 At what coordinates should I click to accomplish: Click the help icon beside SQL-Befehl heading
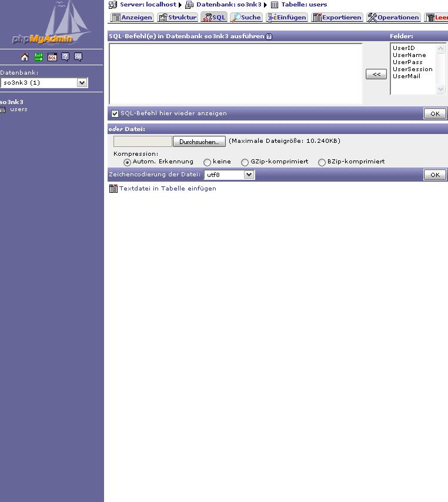[269, 36]
